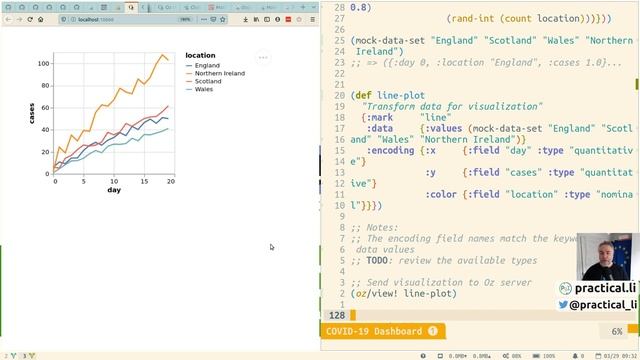
Task: Click the docstring 'Transform data for visualization'
Action: (x=452, y=107)
